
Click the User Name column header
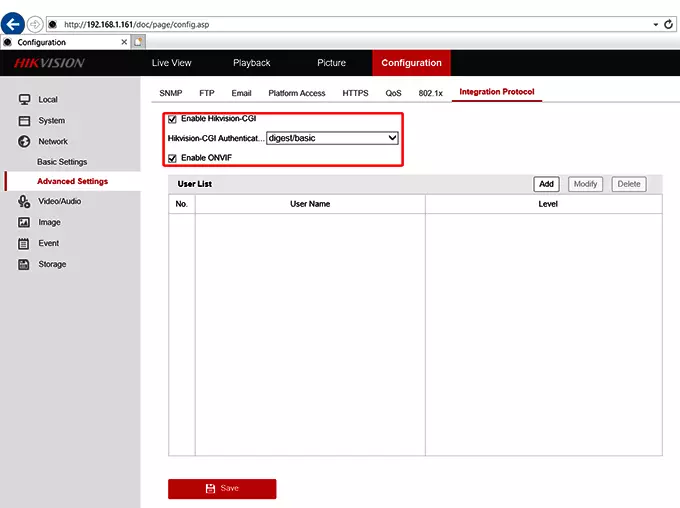pyautogui.click(x=310, y=204)
